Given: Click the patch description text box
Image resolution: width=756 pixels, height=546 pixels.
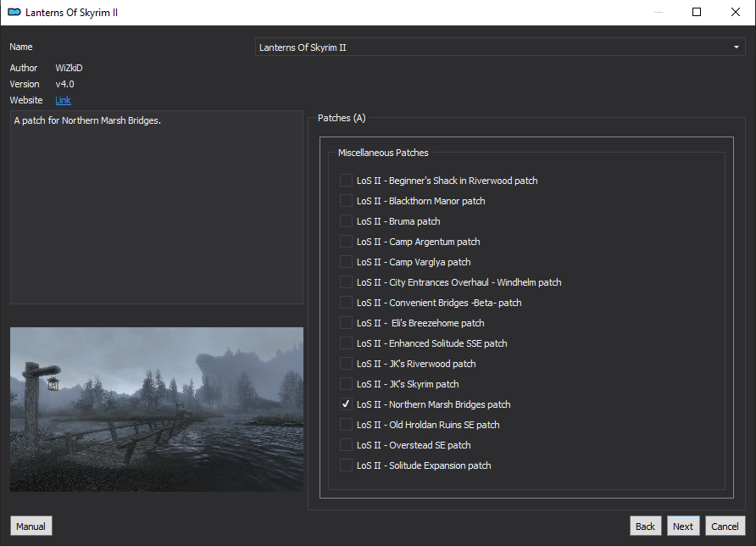Looking at the screenshot, I should click(157, 208).
